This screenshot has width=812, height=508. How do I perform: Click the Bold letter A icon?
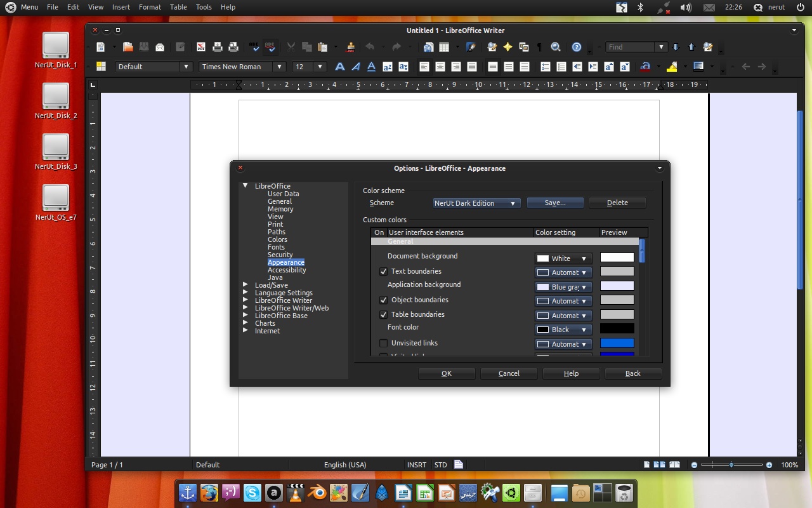click(340, 67)
